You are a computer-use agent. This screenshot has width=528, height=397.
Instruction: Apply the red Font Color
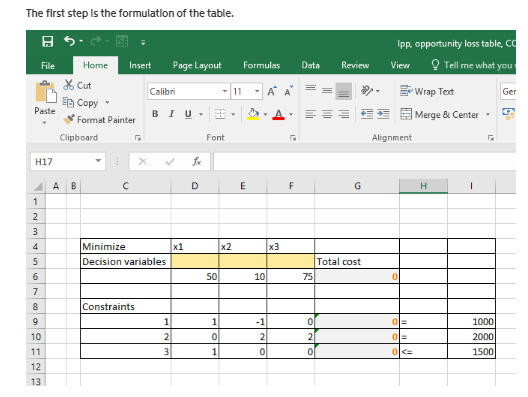(278, 114)
